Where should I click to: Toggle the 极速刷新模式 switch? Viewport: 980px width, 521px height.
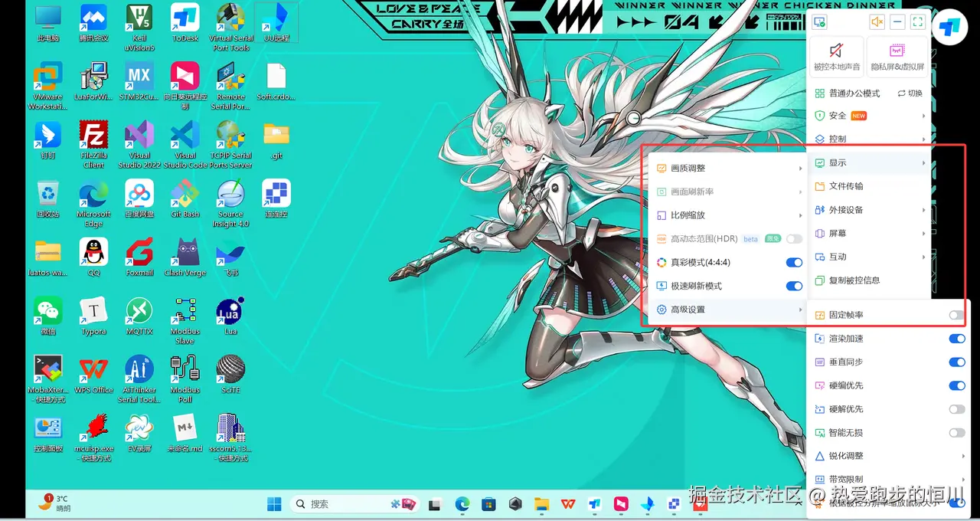pyautogui.click(x=794, y=287)
